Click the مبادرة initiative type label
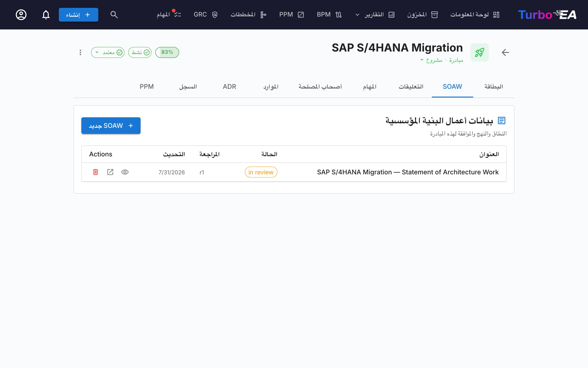The height and width of the screenshot is (368, 588). pyautogui.click(x=456, y=60)
